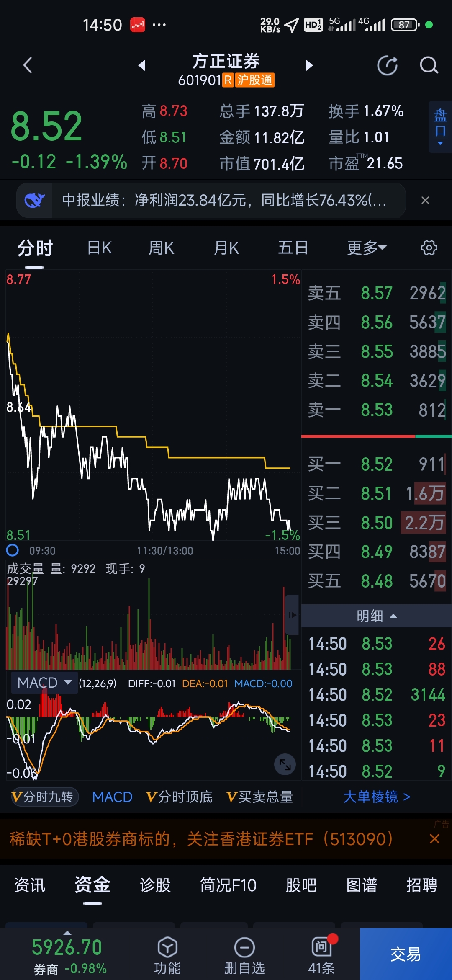Select 买五 price 8.48 row

[x=377, y=581]
